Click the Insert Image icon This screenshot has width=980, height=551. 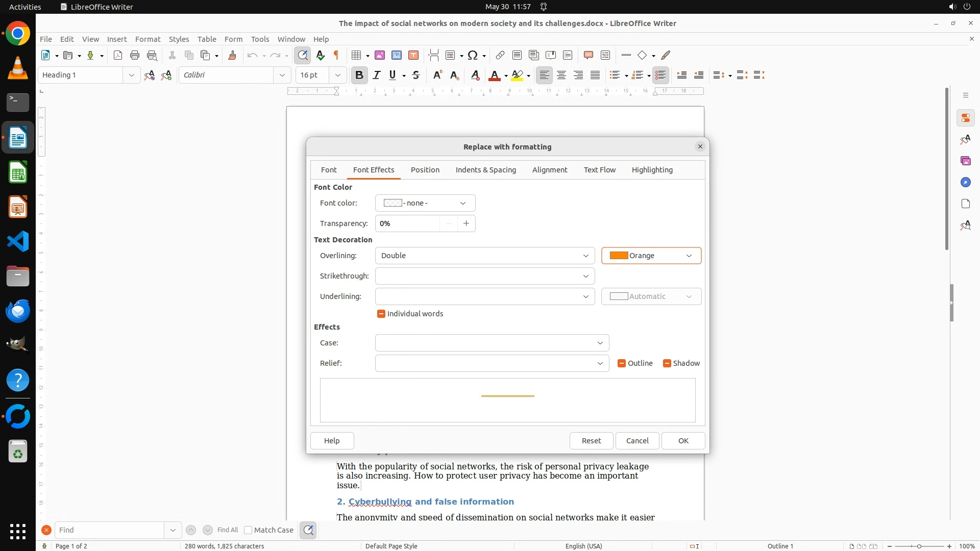tap(379, 55)
